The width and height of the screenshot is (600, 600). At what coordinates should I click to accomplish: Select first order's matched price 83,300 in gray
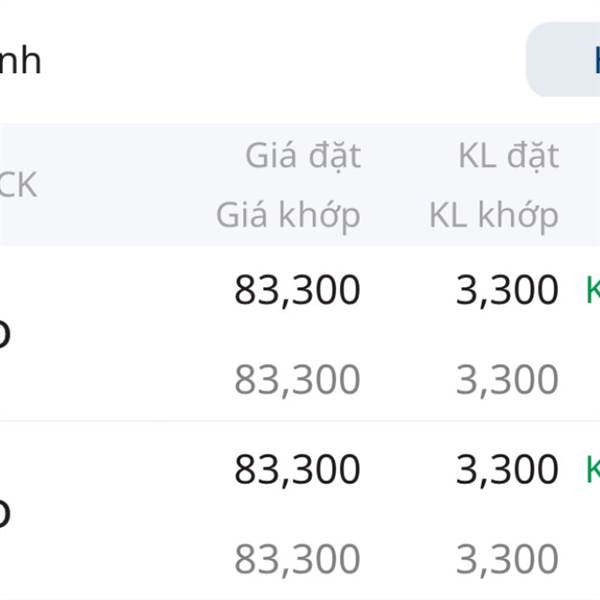[x=297, y=380]
